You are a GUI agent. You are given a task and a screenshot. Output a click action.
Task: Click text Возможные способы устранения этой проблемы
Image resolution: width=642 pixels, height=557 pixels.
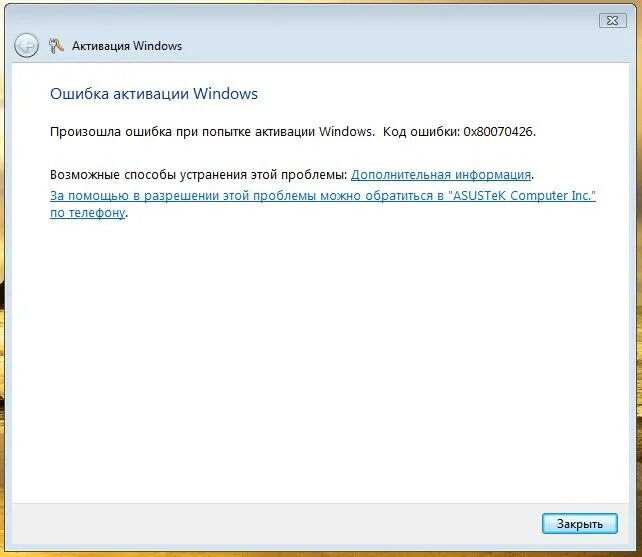[x=199, y=175]
